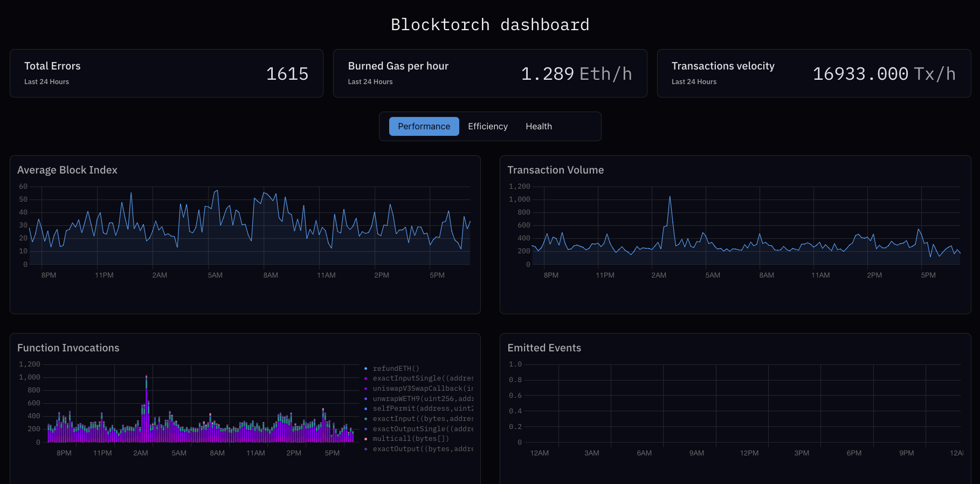Click unwrapWETH9 legend color dot
Image resolution: width=980 pixels, height=484 pixels.
tap(366, 399)
